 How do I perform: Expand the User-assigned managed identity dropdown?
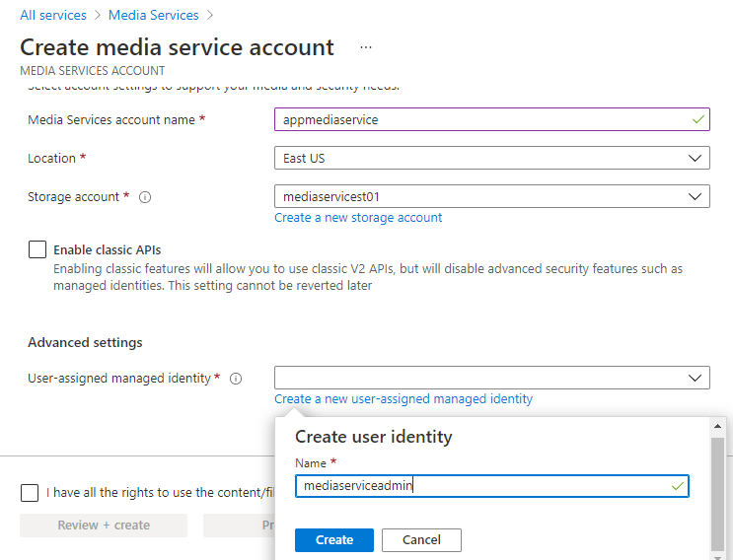[x=491, y=378]
